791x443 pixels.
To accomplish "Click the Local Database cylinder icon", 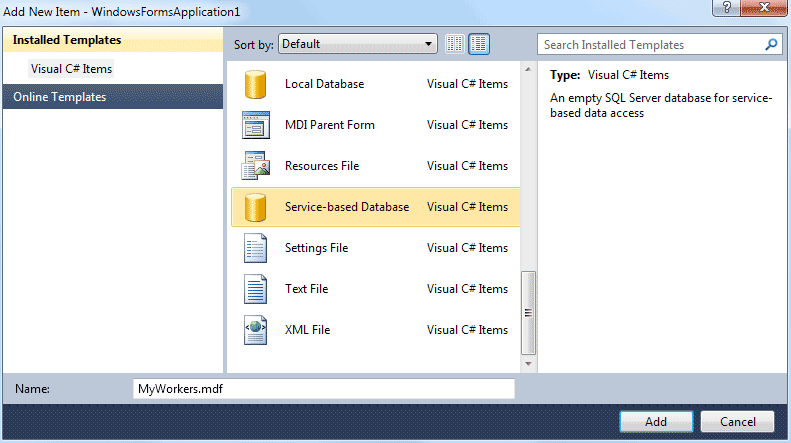I will click(256, 84).
